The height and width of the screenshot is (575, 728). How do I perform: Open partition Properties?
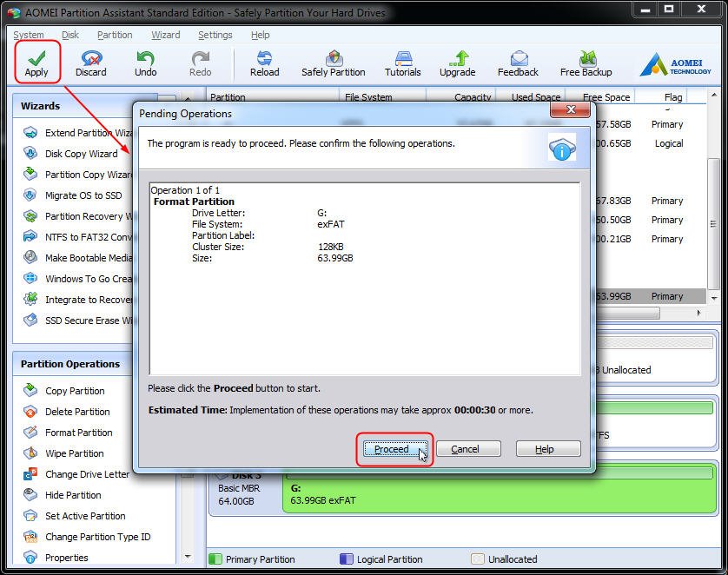56,558
